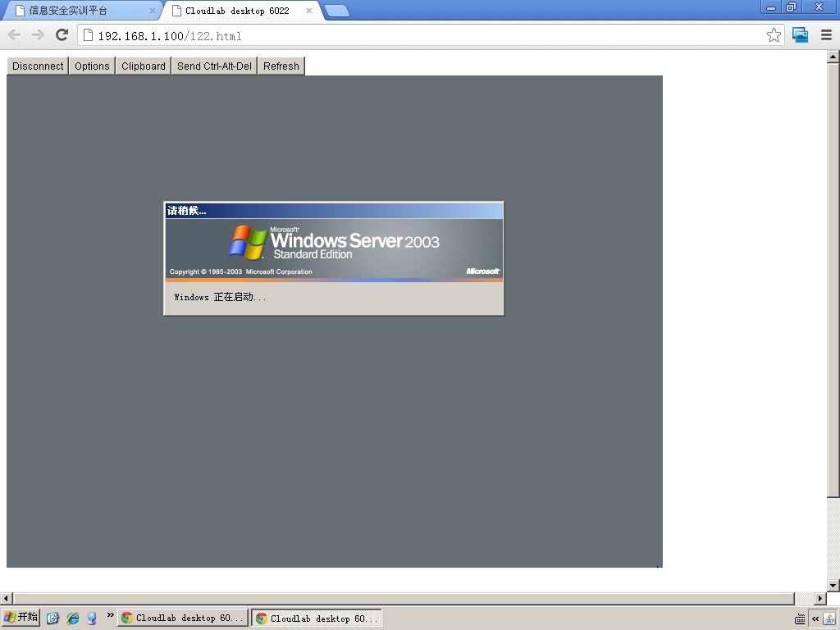Click the first quick launch icon beside 开始
Screen dimensions: 840x630
[x=52, y=619]
